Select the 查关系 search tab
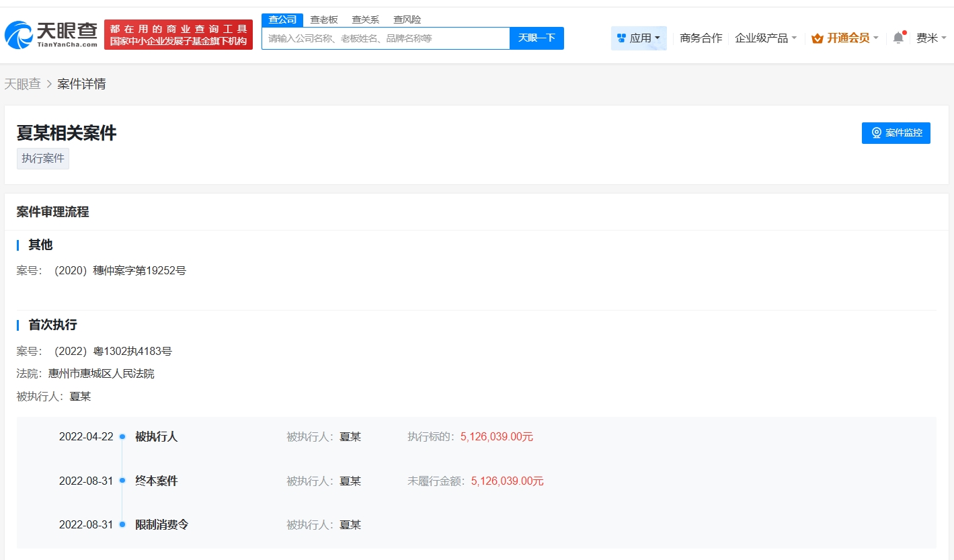The image size is (954, 560). [x=366, y=19]
